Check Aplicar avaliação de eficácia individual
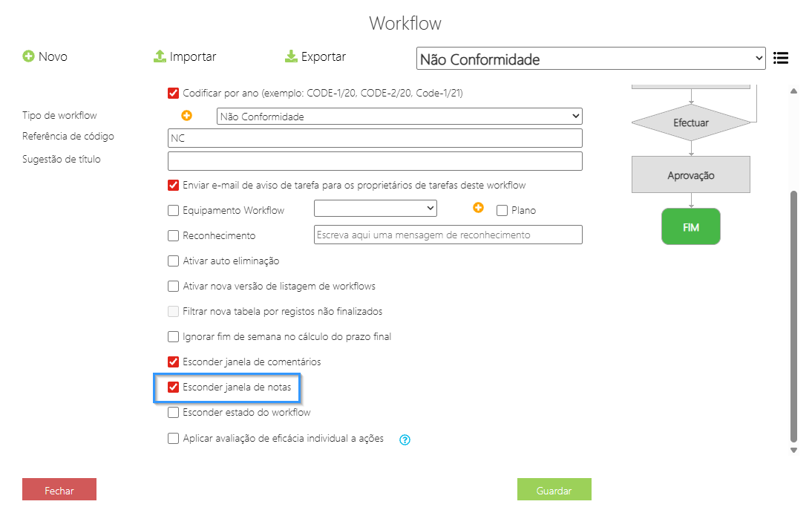 [x=174, y=439]
